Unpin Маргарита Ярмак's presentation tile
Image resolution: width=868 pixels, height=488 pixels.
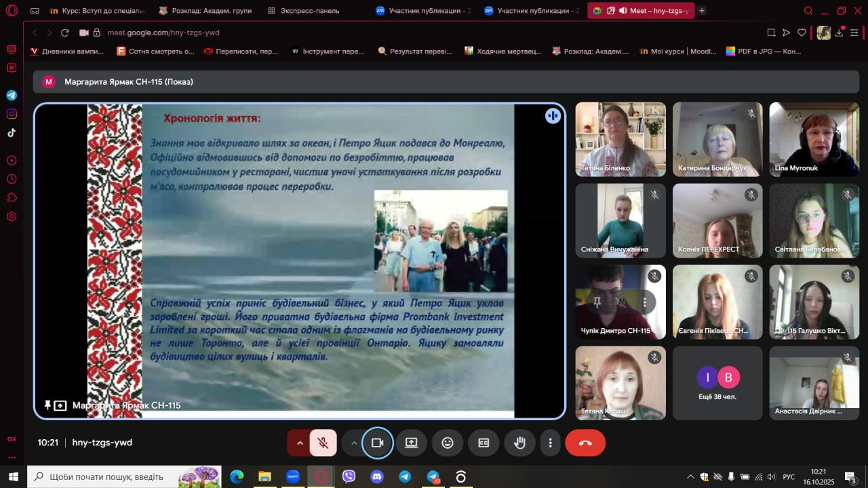pyautogui.click(x=47, y=405)
